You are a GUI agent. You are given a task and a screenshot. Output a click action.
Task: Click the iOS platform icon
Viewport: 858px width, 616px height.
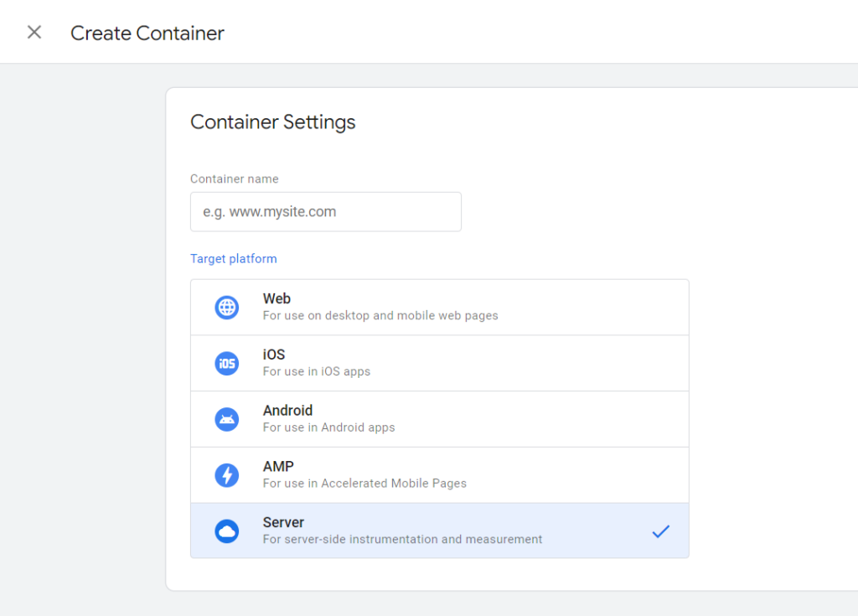pyautogui.click(x=227, y=363)
